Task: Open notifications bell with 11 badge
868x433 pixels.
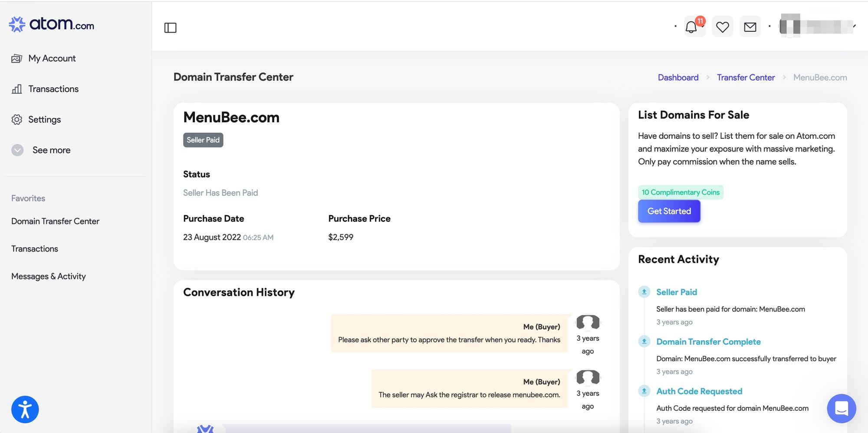Action: click(694, 26)
